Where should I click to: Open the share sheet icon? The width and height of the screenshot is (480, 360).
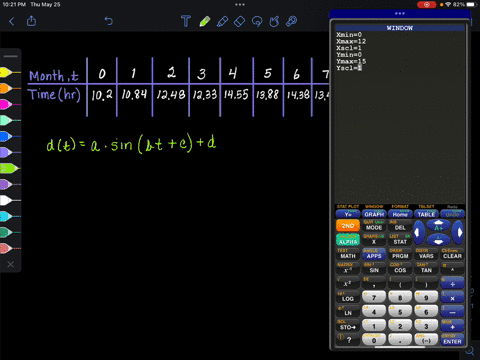[x=31, y=21]
